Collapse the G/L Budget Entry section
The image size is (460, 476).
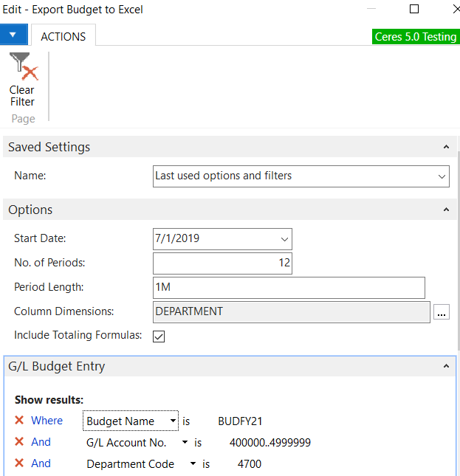(446, 366)
